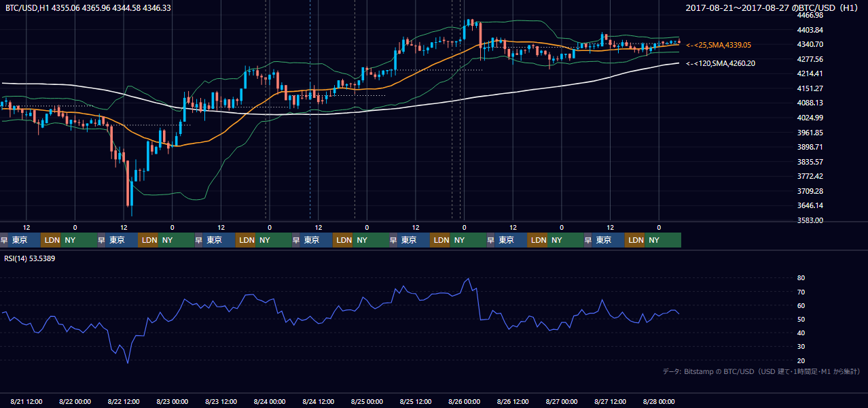Click time axis label 8/22 00:00
Image resolution: width=868 pixels, height=408 pixels.
tap(75, 401)
